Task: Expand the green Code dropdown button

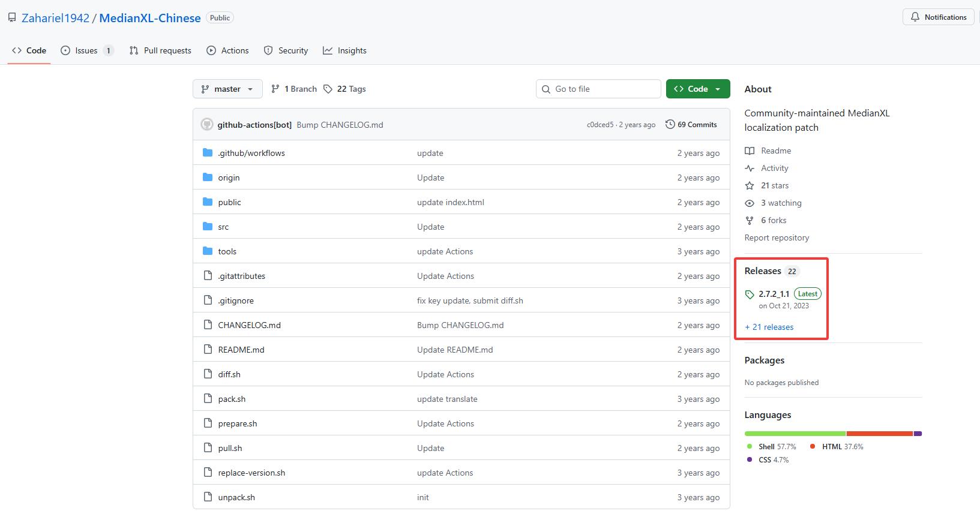Action: (x=698, y=89)
